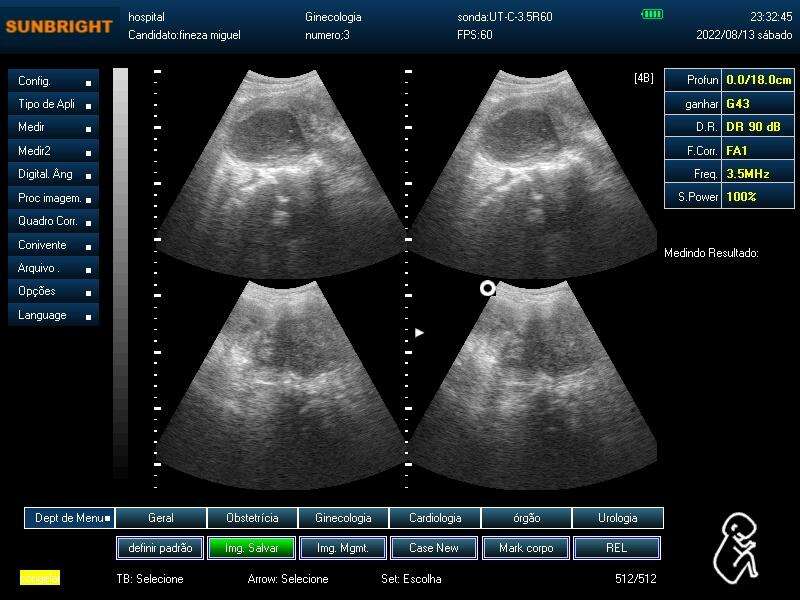
Task: Click the circular cursor marker between images
Action: click(488, 288)
